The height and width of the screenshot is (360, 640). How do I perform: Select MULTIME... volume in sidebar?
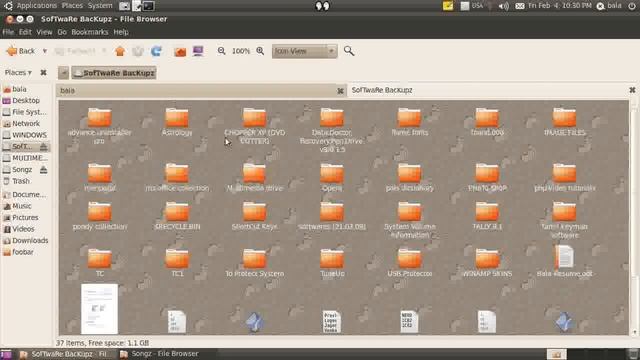tap(26, 158)
